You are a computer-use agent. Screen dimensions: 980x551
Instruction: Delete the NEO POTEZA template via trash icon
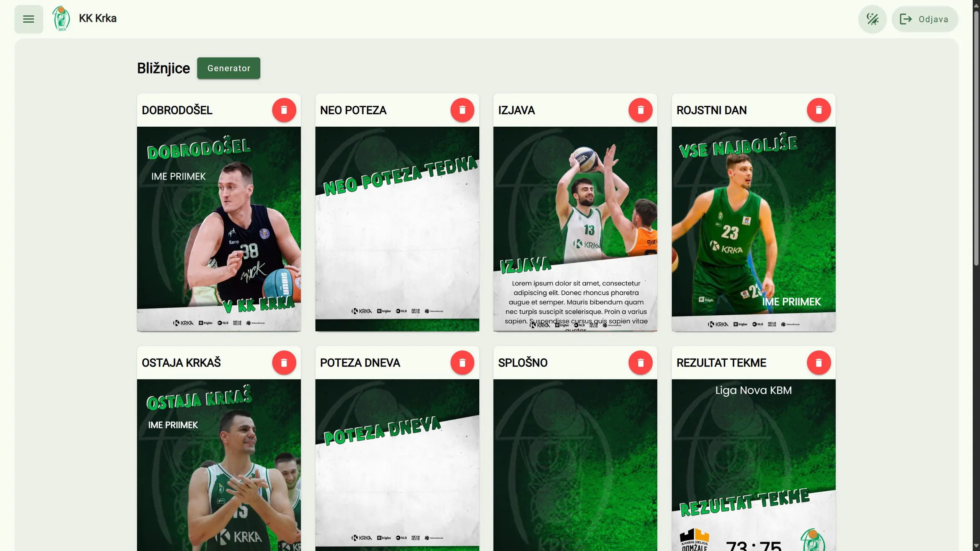click(x=462, y=110)
